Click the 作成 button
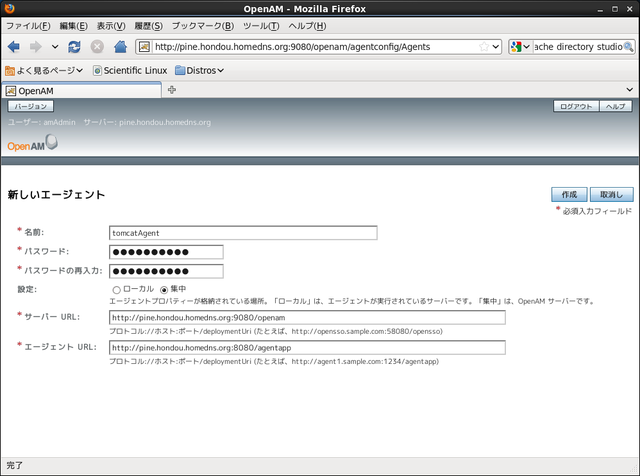 coord(568,194)
